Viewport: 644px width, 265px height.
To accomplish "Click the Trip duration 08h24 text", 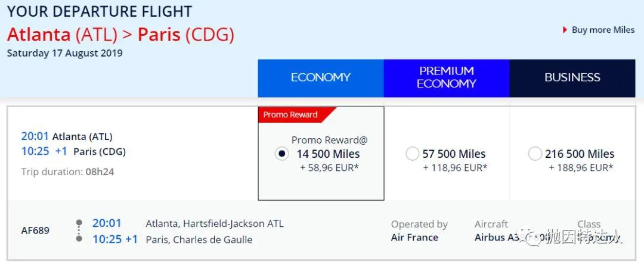I will (x=67, y=172).
